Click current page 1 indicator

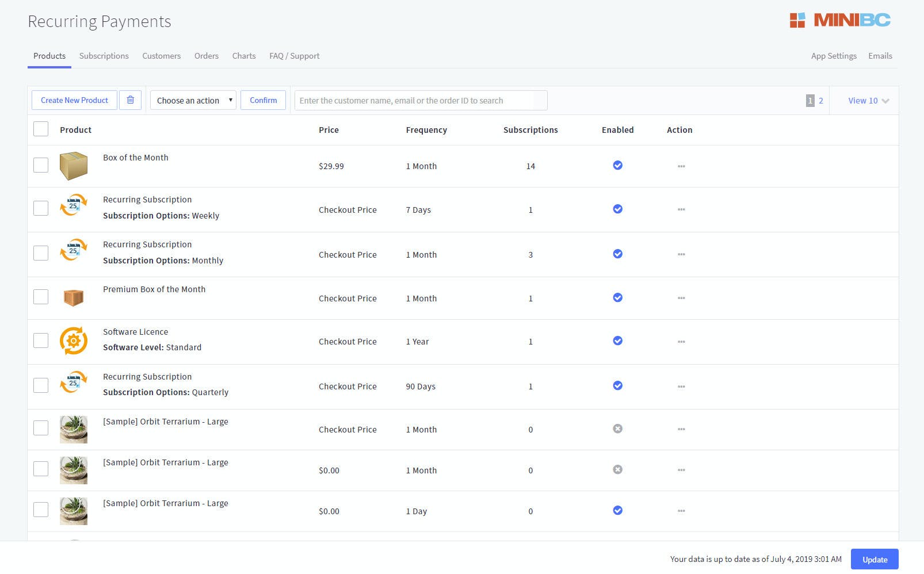pos(810,101)
